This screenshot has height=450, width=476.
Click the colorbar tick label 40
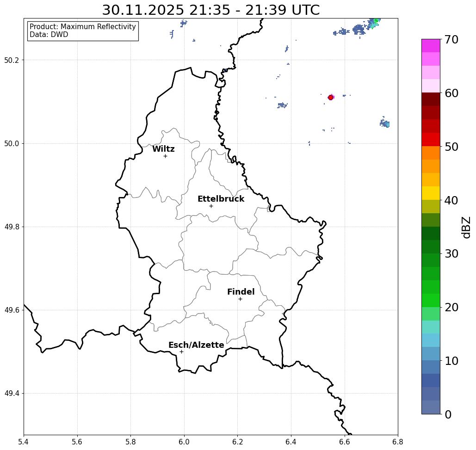[x=451, y=200]
